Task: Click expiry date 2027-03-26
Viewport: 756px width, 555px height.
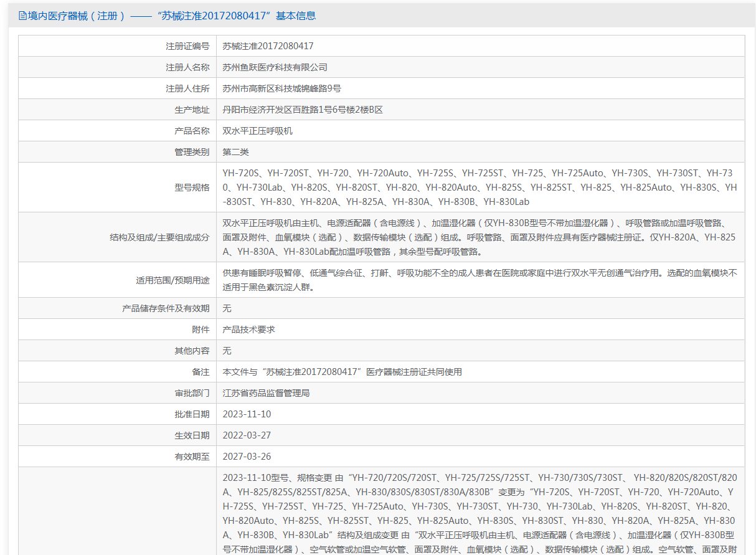Action: point(247,457)
